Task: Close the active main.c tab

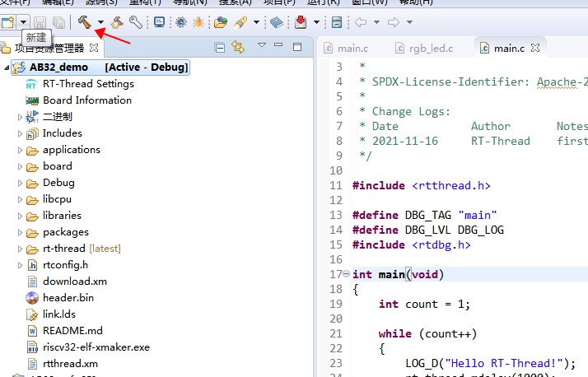Action: coord(535,48)
